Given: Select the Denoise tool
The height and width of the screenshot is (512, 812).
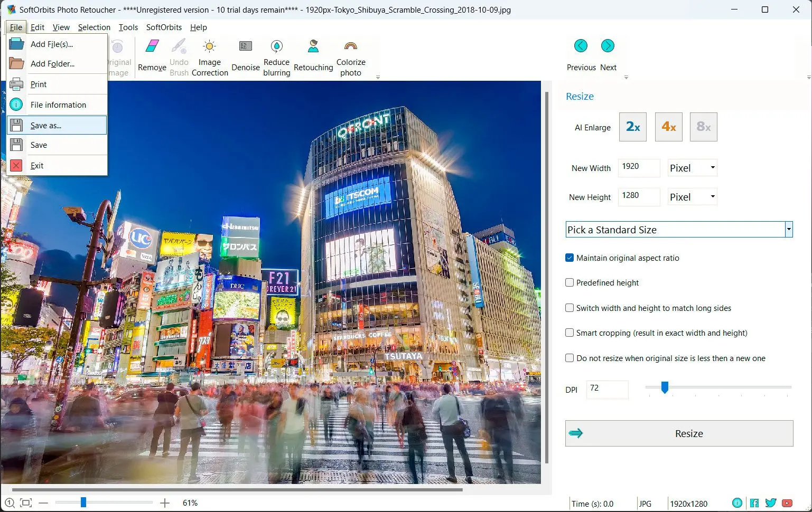Looking at the screenshot, I should pyautogui.click(x=245, y=56).
